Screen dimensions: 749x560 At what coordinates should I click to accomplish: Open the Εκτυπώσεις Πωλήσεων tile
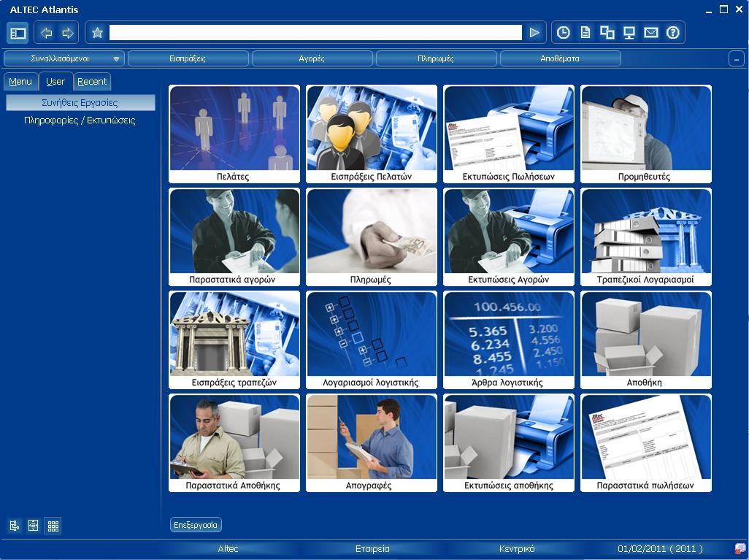pyautogui.click(x=509, y=134)
